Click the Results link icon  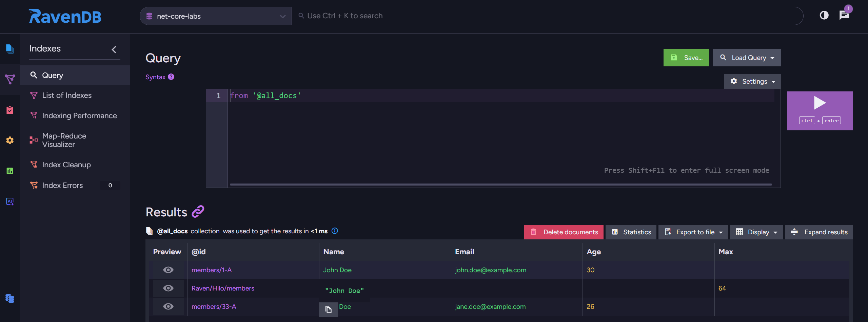[x=198, y=212]
